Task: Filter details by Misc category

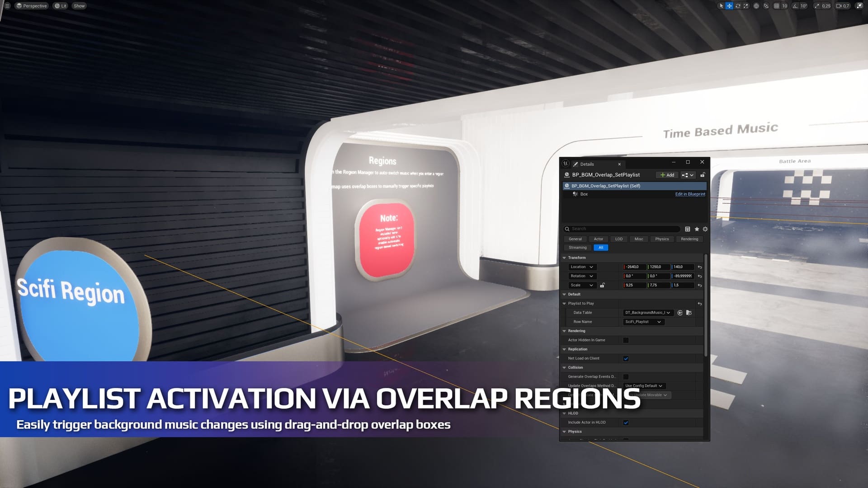Action: pos(638,239)
